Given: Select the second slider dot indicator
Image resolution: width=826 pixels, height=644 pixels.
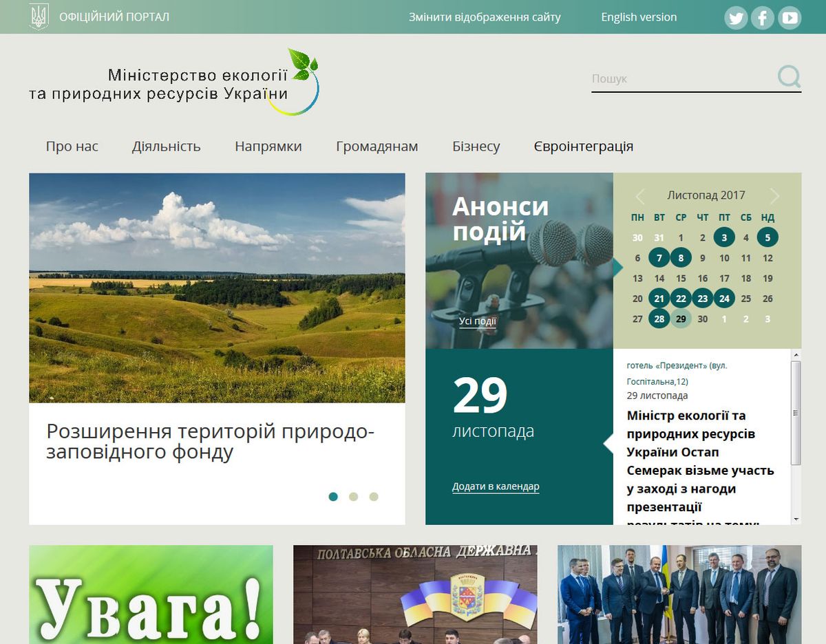Looking at the screenshot, I should [x=353, y=497].
